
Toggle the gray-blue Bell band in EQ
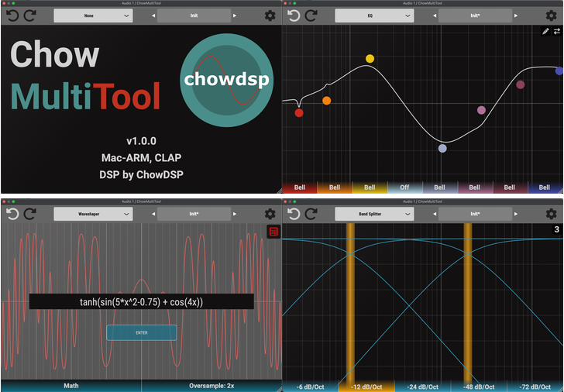[x=439, y=187]
